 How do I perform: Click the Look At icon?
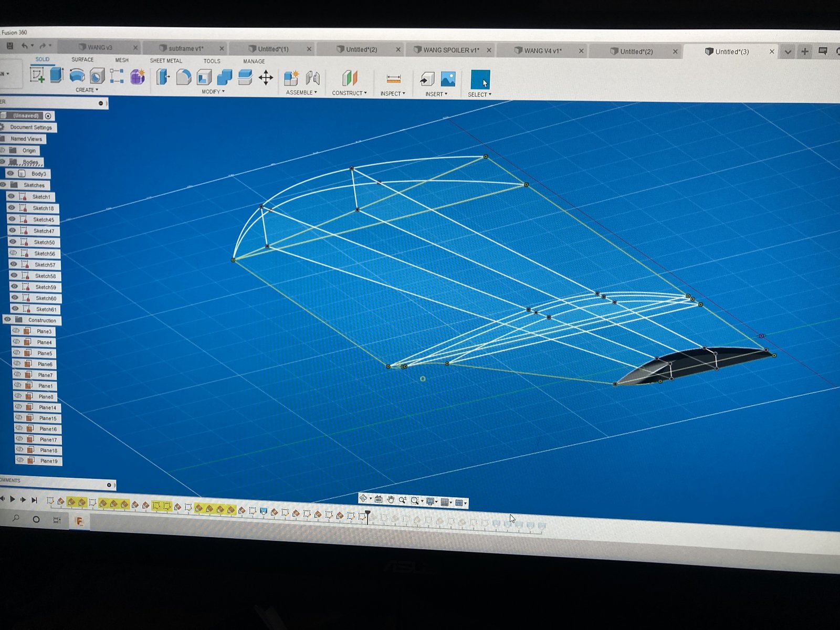pyautogui.click(x=379, y=499)
